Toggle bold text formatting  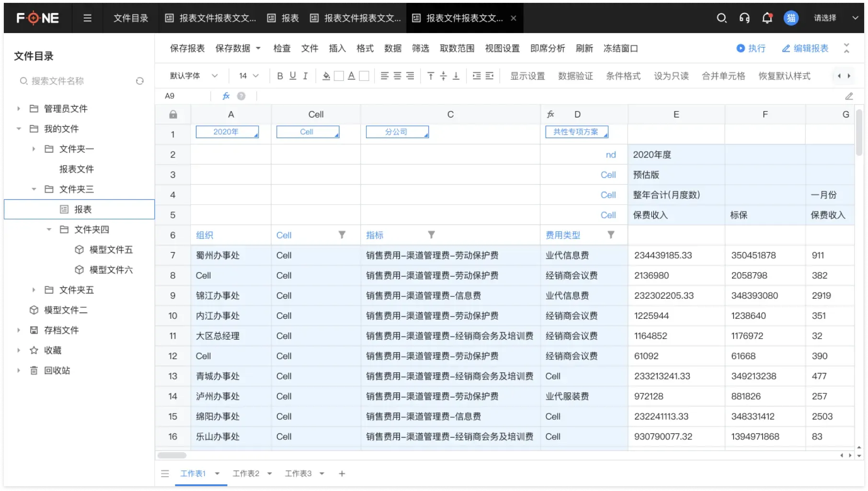click(x=280, y=76)
